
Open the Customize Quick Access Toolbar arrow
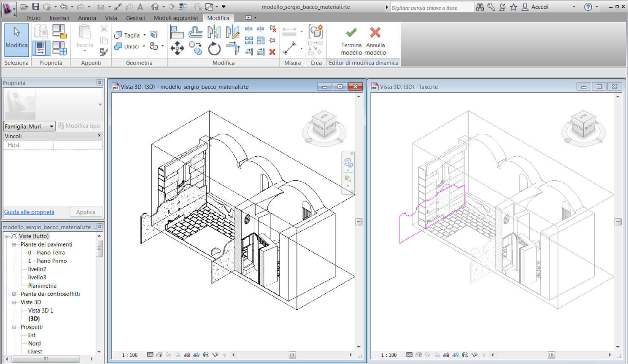[x=224, y=7]
